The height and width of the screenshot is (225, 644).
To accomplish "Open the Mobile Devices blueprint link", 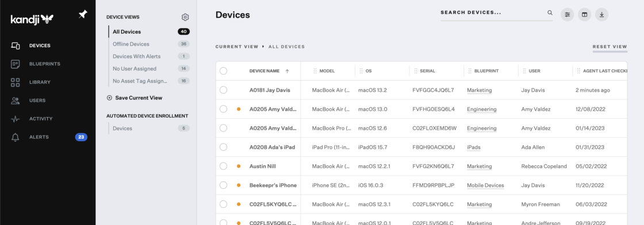I will click(485, 185).
